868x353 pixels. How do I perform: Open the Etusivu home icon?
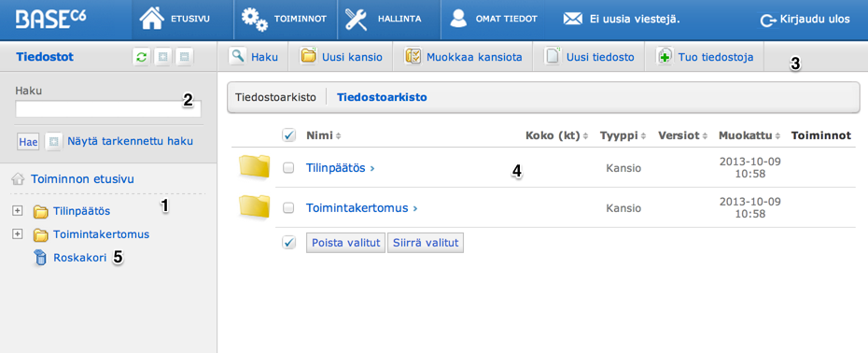(153, 19)
